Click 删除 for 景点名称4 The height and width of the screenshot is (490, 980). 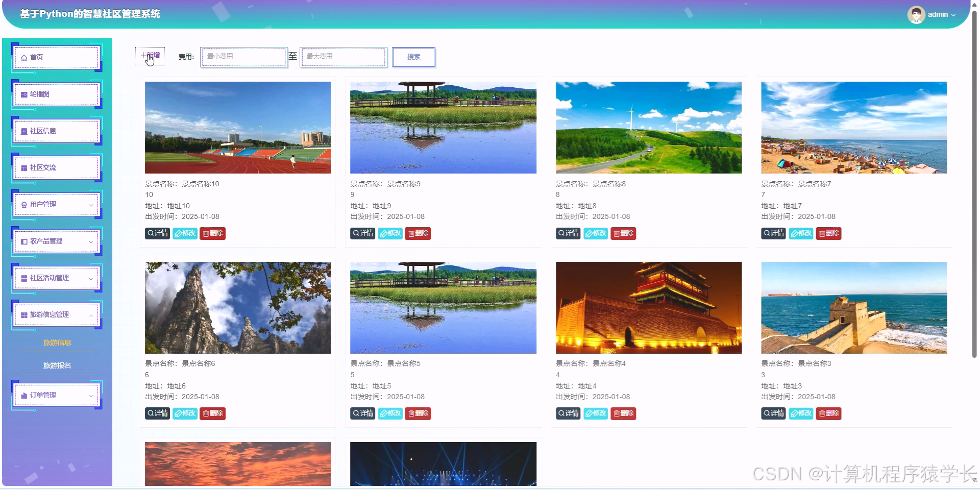(x=623, y=413)
